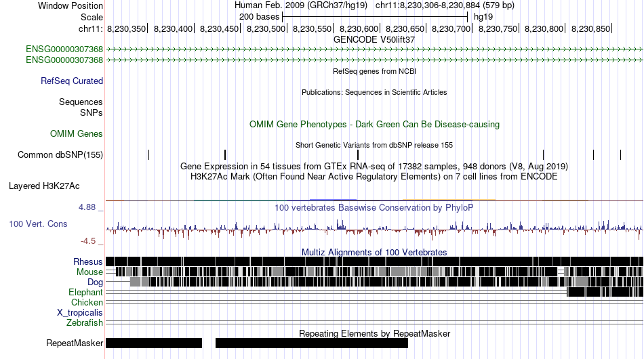Select the Zebrafish alignment row label

[x=85, y=323]
